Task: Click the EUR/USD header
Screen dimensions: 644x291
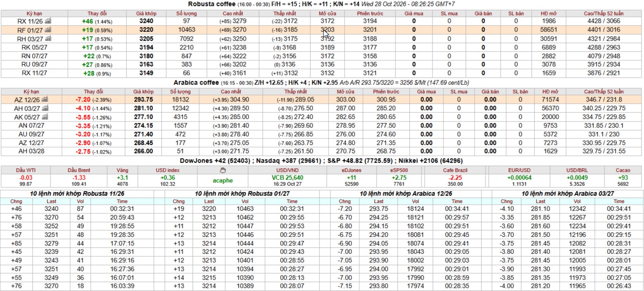Action: [x=519, y=170]
